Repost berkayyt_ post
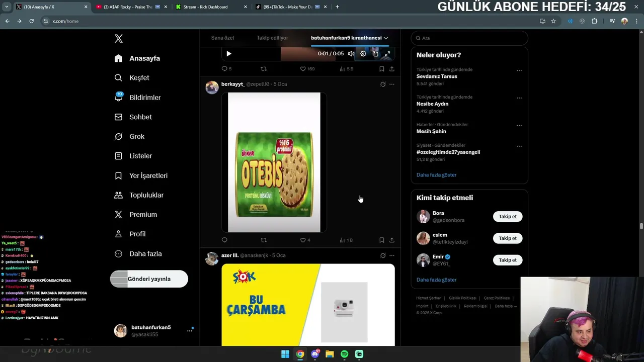 (264, 240)
